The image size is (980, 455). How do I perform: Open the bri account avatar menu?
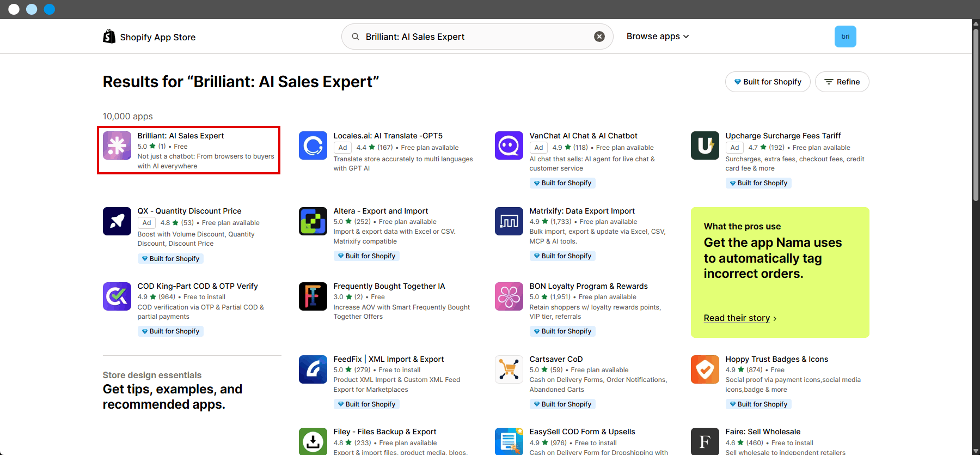click(x=846, y=37)
